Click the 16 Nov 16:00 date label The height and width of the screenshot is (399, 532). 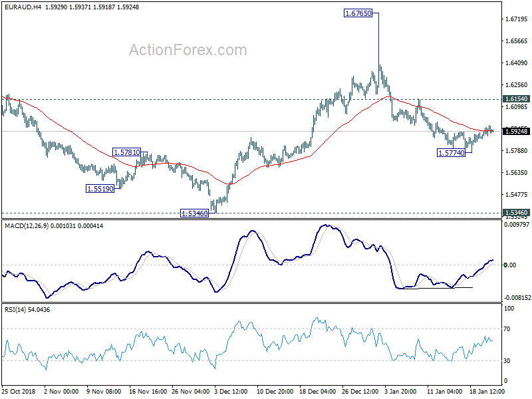[148, 391]
